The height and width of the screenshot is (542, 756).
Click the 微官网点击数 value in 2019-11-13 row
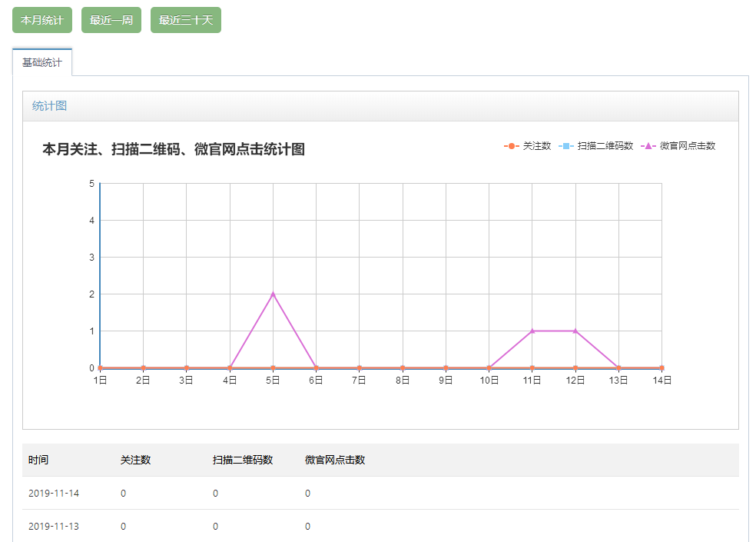[307, 526]
